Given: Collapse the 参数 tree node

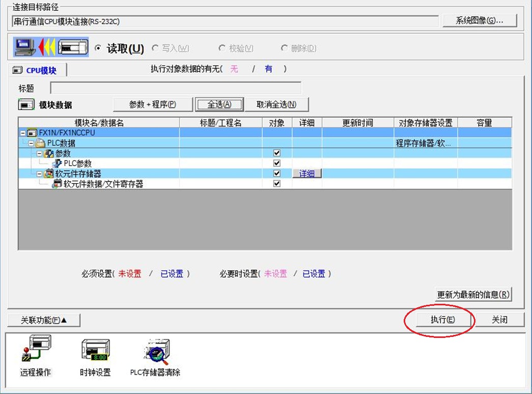Looking at the screenshot, I should pos(40,153).
